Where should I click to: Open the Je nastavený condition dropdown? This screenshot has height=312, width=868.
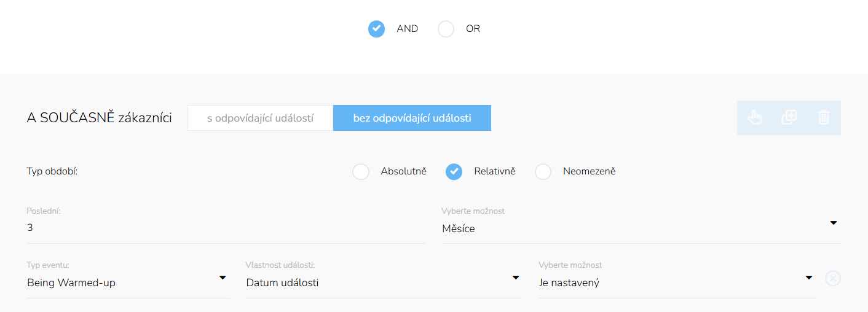(x=676, y=283)
